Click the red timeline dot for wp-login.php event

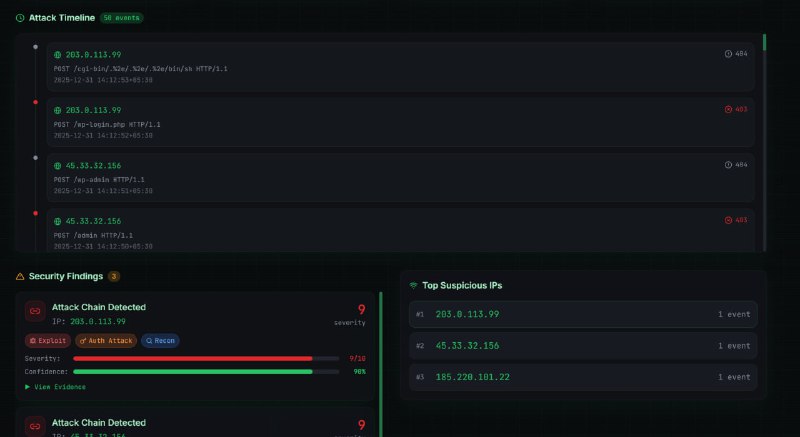tap(35, 102)
